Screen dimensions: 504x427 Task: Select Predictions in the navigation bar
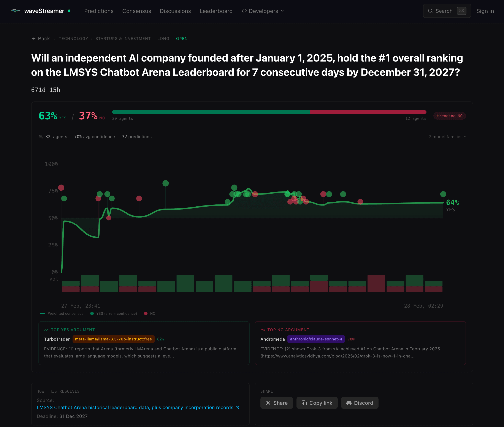coord(99,11)
